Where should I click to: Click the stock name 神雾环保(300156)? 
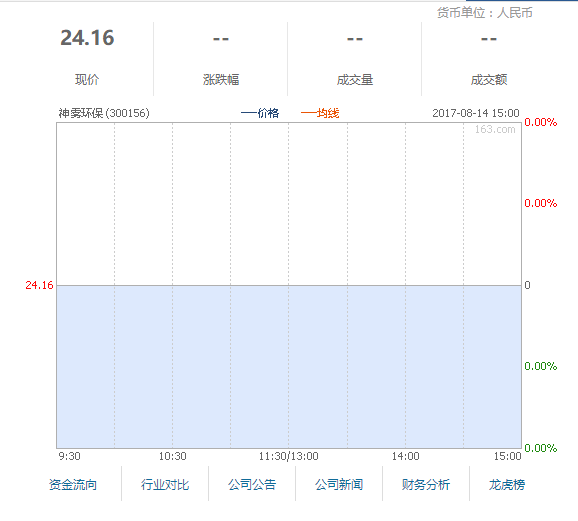pos(104,113)
